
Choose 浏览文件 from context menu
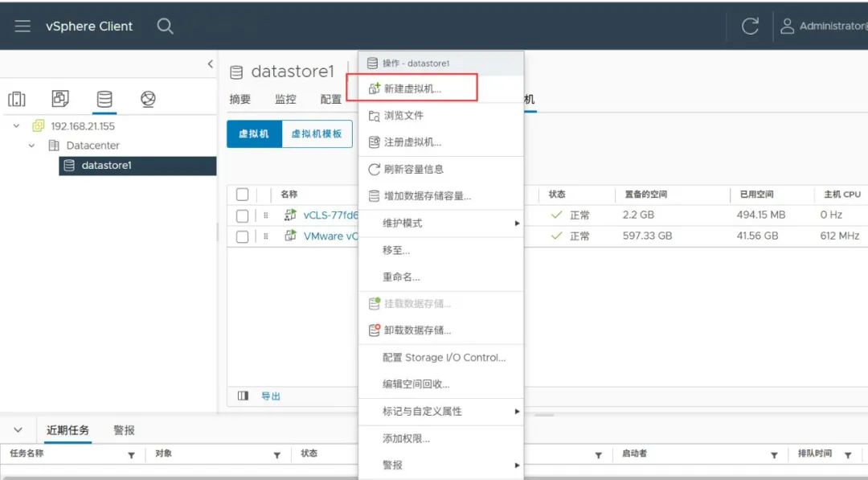440,116
